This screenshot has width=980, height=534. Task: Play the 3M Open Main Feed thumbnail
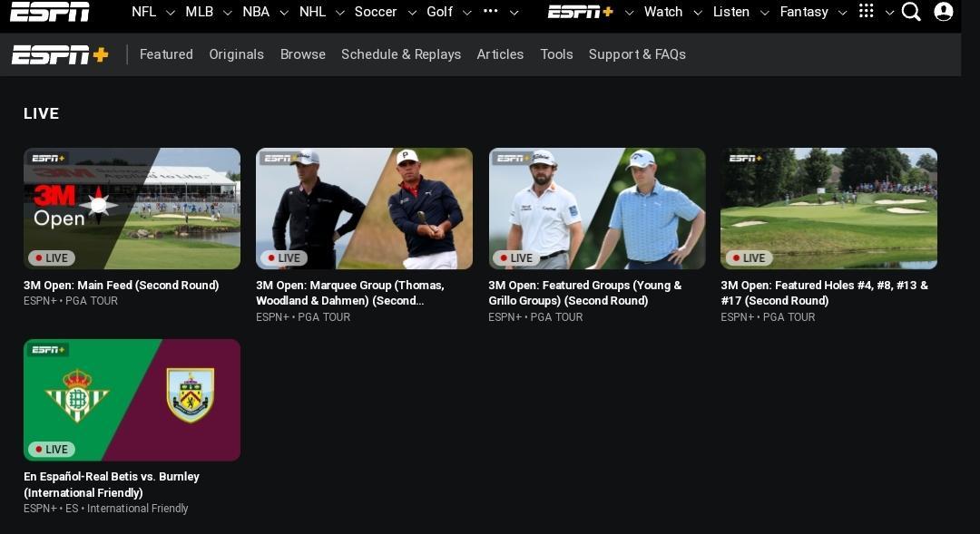click(x=132, y=209)
